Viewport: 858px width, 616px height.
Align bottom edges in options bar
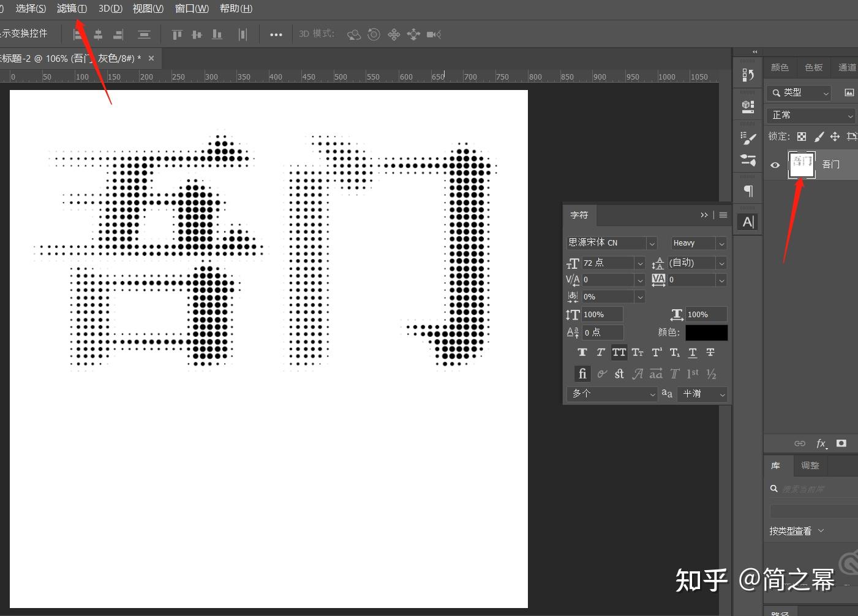click(217, 34)
